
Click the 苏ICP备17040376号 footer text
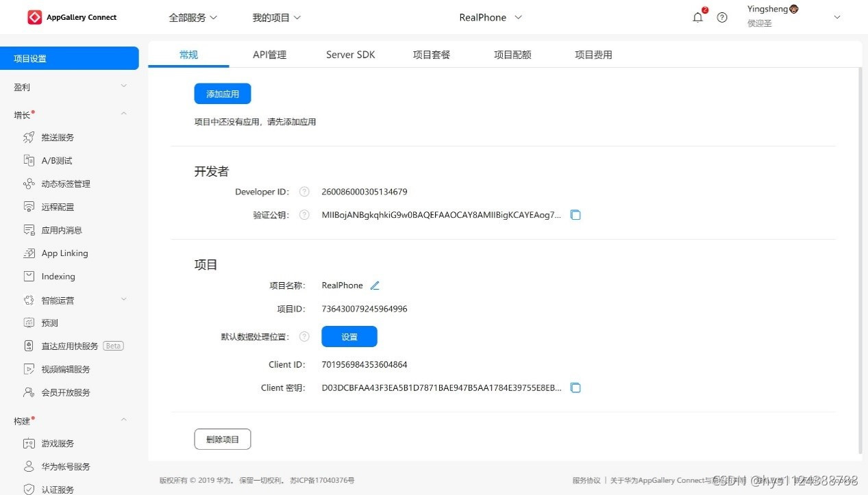[x=322, y=481]
